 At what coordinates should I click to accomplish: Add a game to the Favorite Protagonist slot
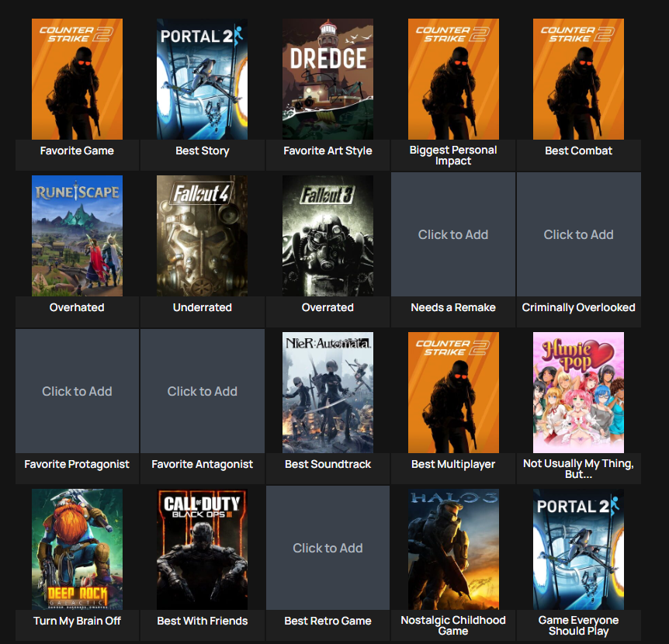[x=78, y=391]
